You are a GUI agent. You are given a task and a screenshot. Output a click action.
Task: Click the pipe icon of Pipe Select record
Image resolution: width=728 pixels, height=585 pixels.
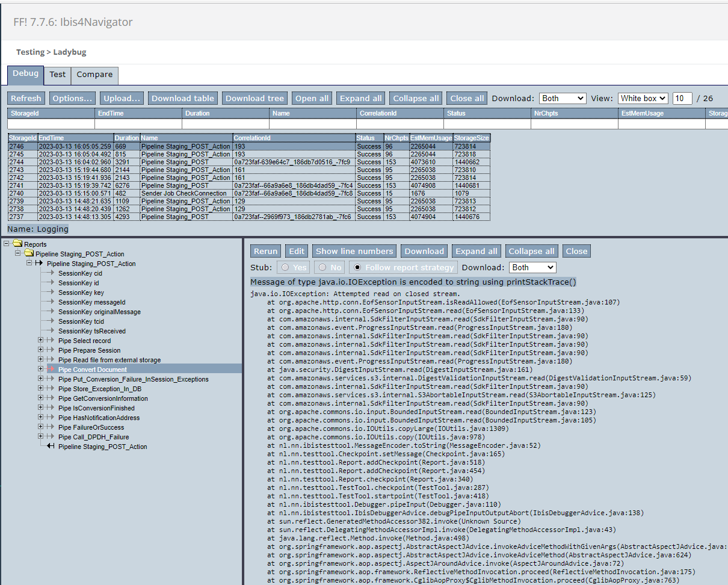(x=51, y=341)
